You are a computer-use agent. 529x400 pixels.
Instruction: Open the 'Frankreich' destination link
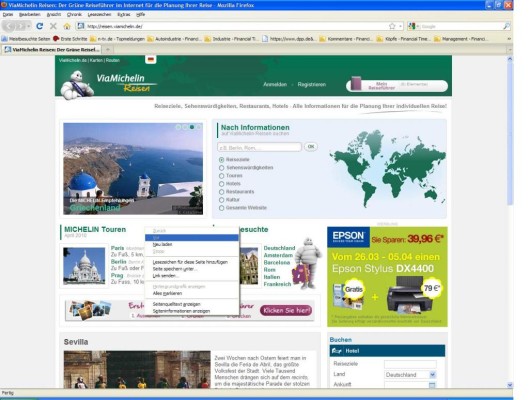pos(277,284)
